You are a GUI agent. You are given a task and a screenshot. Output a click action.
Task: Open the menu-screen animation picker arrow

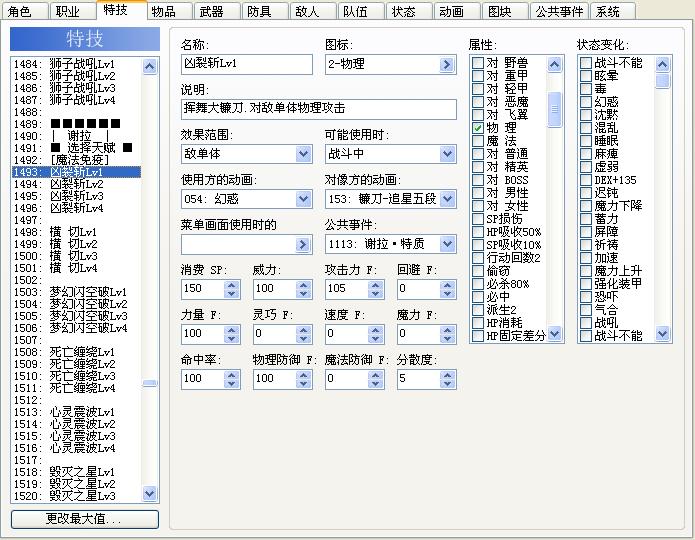(303, 244)
